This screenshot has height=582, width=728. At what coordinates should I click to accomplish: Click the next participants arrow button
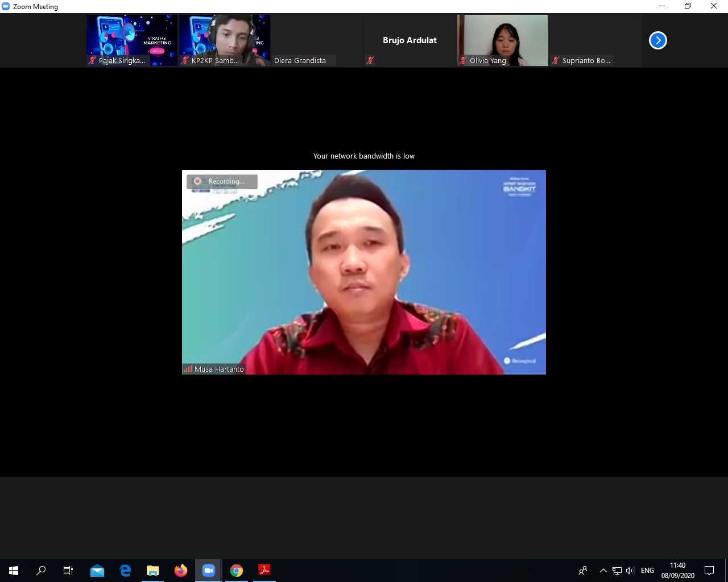pyautogui.click(x=657, y=40)
